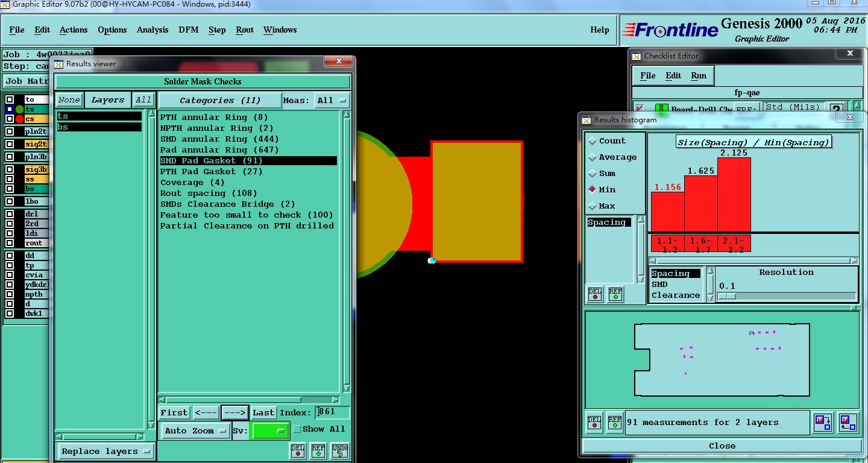Select Sum radio option in histogram
This screenshot has height=463, width=868.
coord(592,173)
